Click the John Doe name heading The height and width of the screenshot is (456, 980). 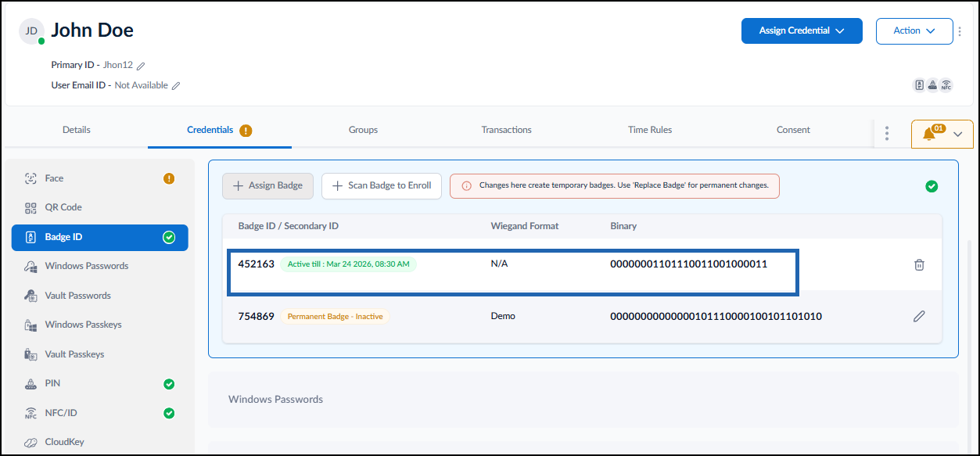pyautogui.click(x=92, y=31)
